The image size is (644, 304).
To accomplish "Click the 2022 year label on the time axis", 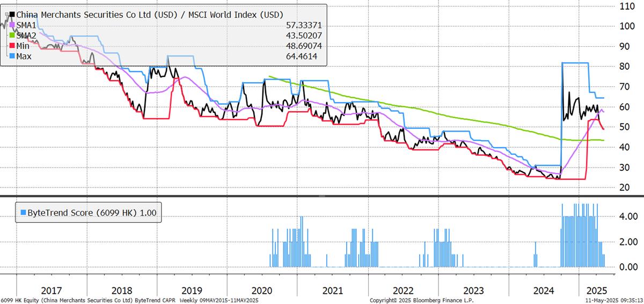I will 403,290.
